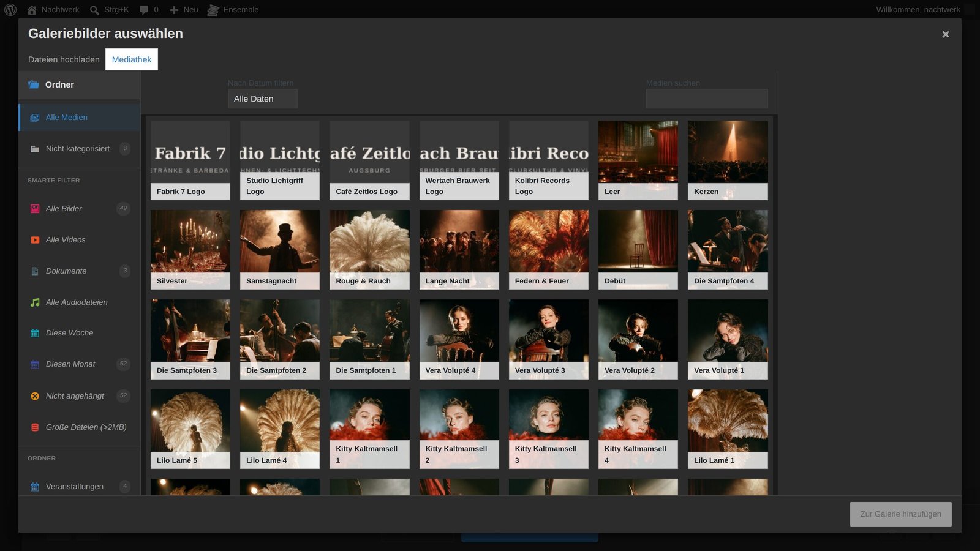This screenshot has width=980, height=551.
Task: Click the Alle Bilder filter icon
Action: tap(35, 209)
